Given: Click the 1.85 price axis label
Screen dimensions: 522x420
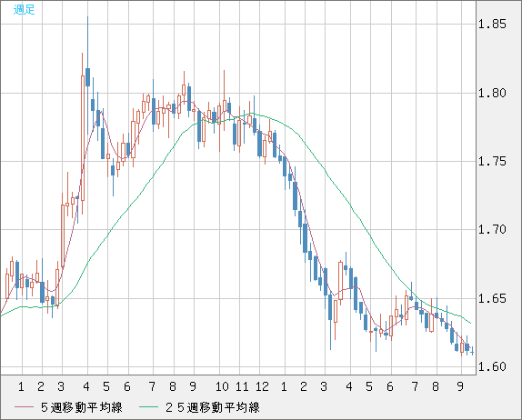Looking at the screenshot, I should coord(492,24).
